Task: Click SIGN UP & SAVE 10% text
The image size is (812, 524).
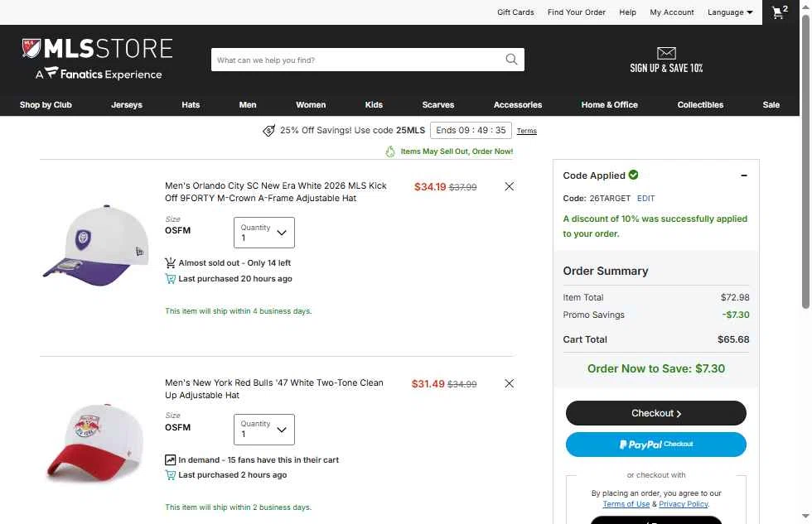Action: (666, 68)
